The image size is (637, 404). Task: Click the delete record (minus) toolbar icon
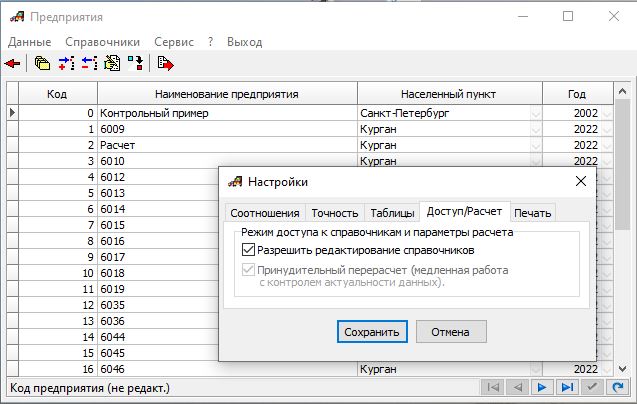click(x=89, y=64)
